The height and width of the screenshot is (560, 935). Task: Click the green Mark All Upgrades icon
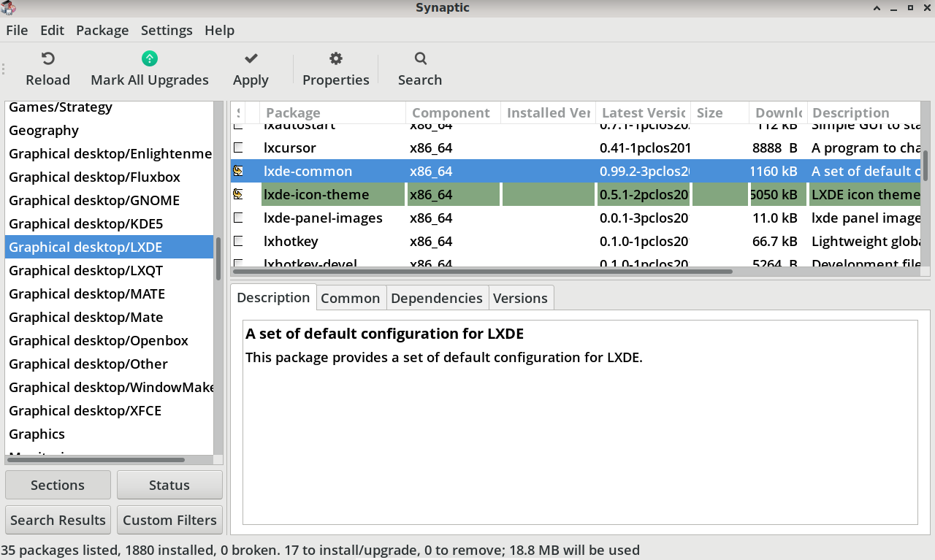click(x=150, y=58)
